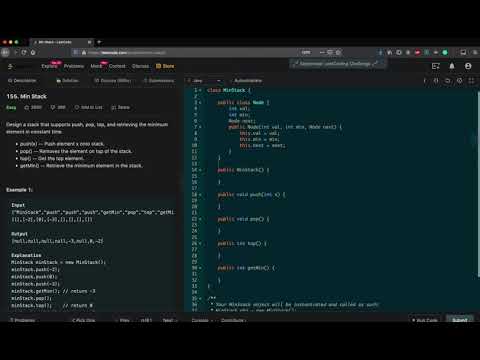Image resolution: width=480 pixels, height=360 pixels.
Task: Click the code on line 10 'this.next = next;'
Action: (262, 145)
